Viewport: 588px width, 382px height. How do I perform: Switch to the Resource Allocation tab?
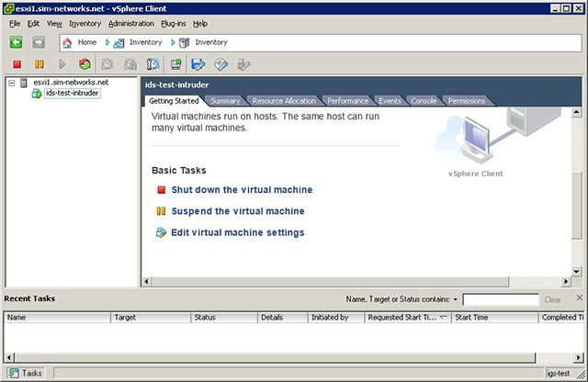click(x=284, y=101)
